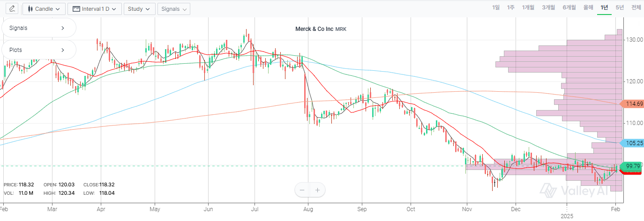Expand the Plots panel row
The image size is (644, 221).
tap(38, 50)
